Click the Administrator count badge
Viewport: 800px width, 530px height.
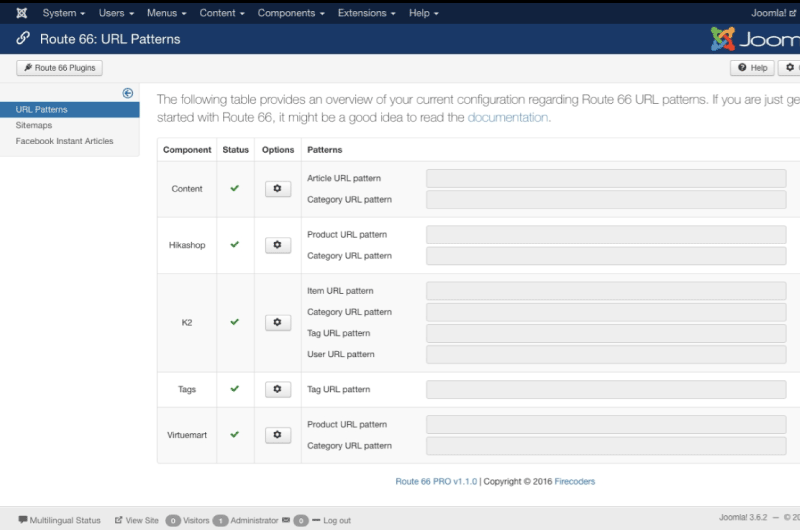pos(220,521)
